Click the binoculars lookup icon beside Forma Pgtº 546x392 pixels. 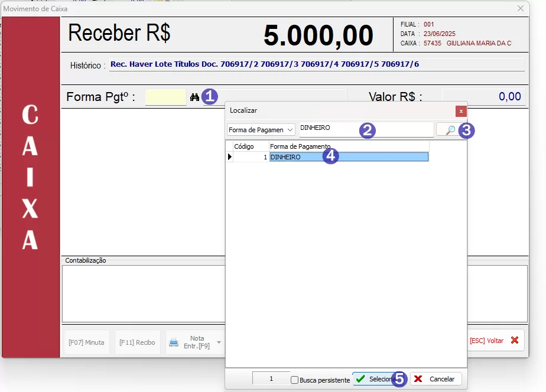coord(194,97)
